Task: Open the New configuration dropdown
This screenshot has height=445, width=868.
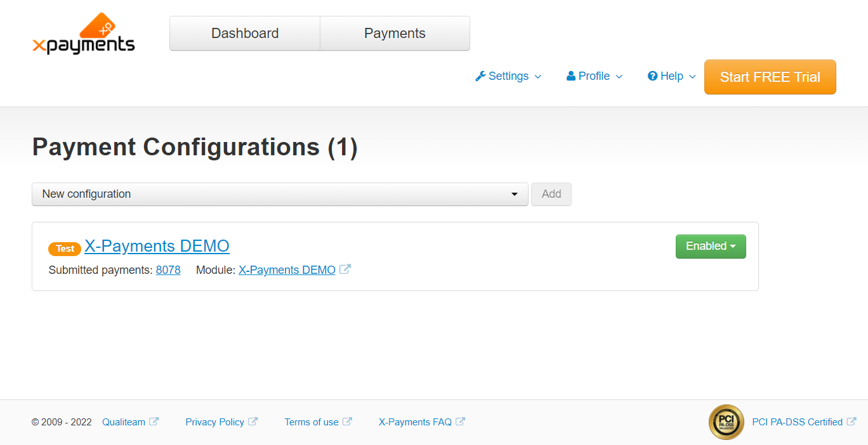Action: tap(280, 194)
